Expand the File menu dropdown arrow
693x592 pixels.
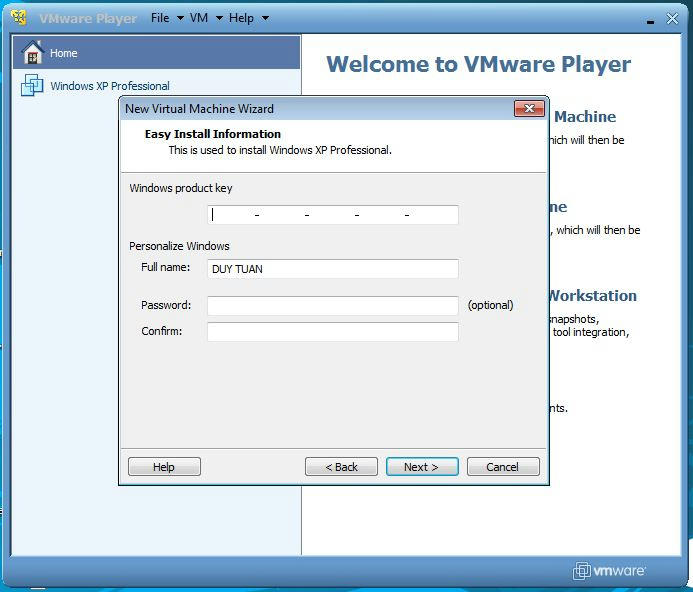[180, 19]
